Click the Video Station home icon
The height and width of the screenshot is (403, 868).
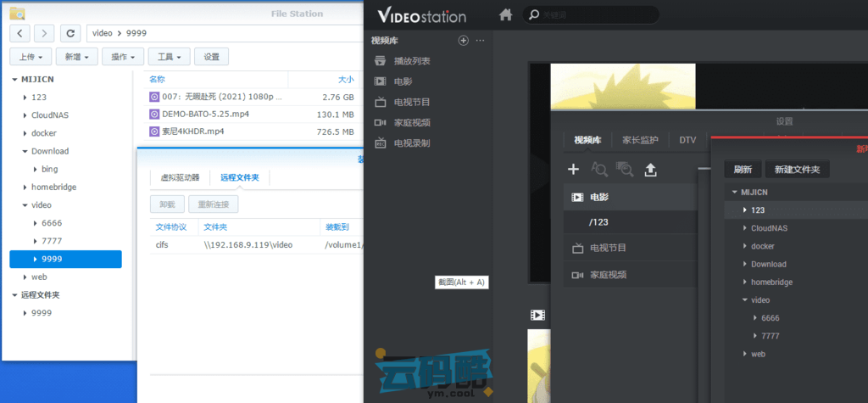click(506, 15)
